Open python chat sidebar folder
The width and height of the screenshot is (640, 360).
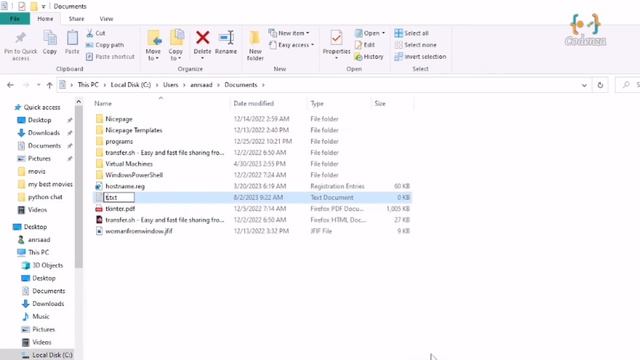point(45,197)
